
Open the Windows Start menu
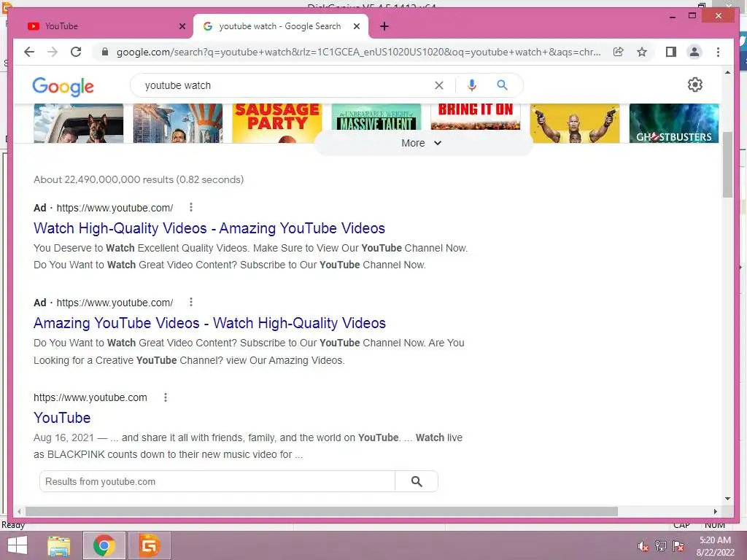[x=18, y=545]
